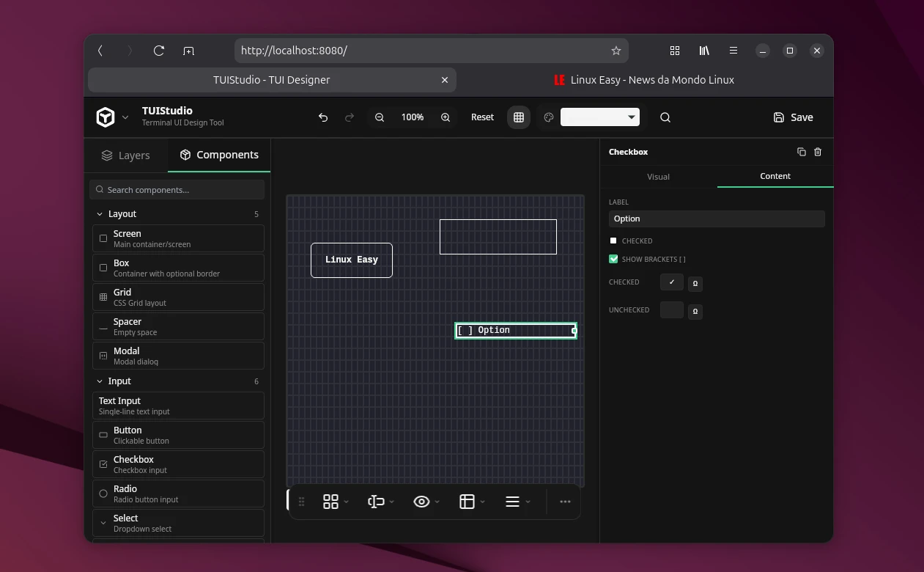Switch to the Visual properties tab

tap(658, 177)
